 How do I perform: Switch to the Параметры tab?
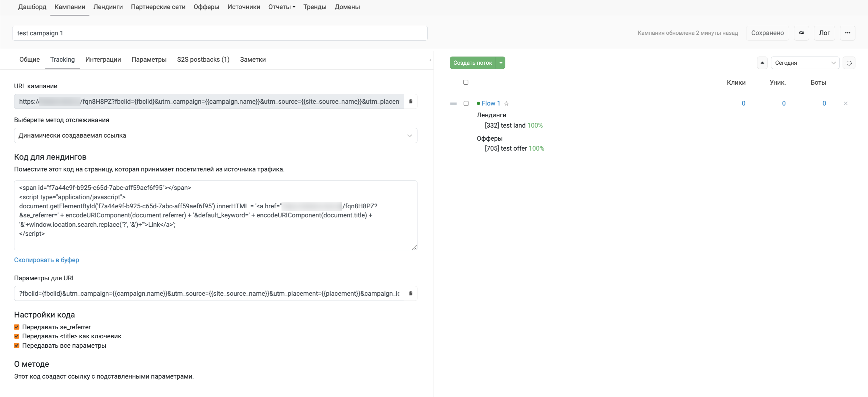(149, 60)
